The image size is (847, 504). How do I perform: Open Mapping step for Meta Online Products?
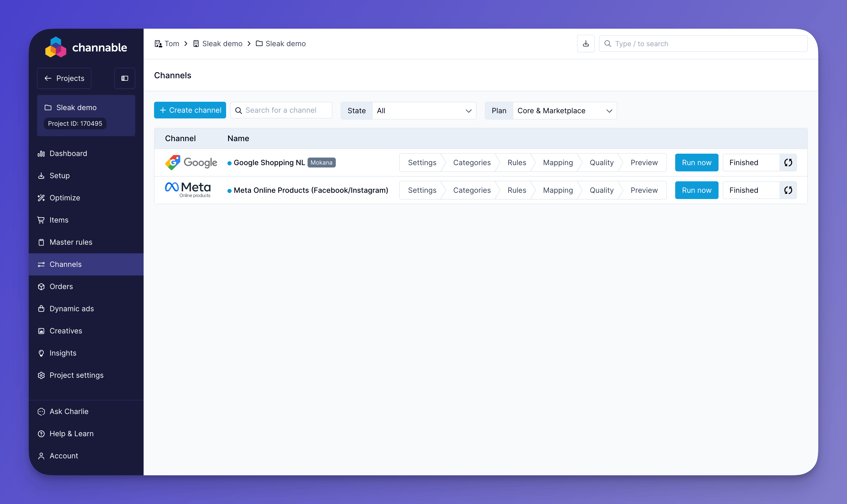click(x=558, y=190)
